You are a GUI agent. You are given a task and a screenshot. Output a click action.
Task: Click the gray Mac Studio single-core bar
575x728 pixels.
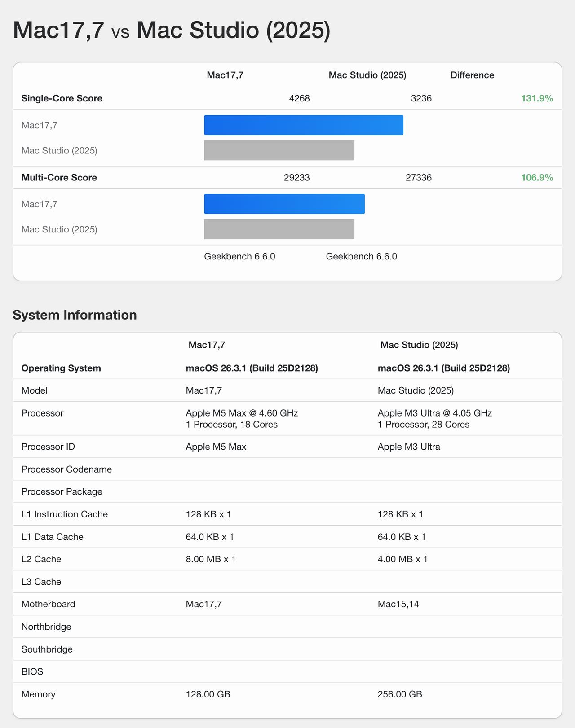click(279, 150)
